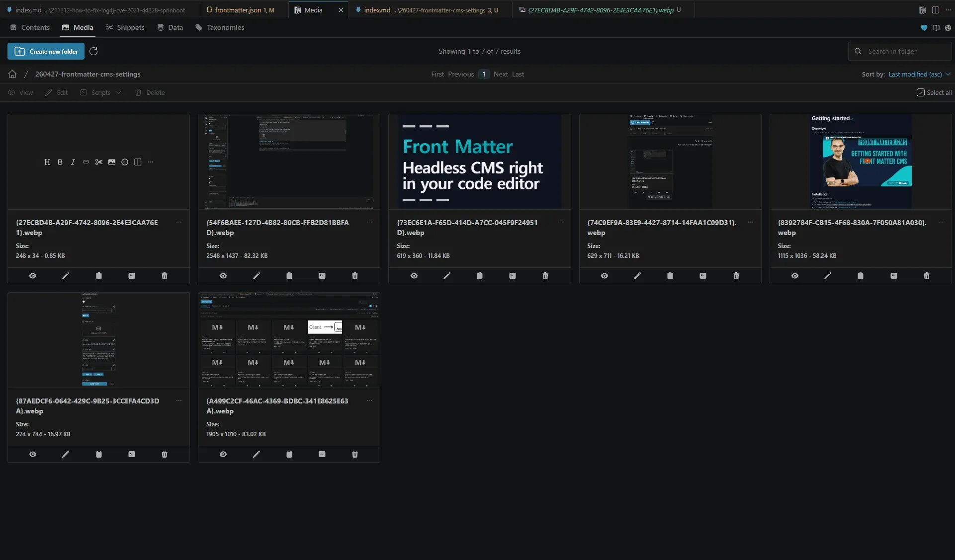Viewport: 955px width, 560px height.
Task: Expand the Scripts dropdown in action bar
Action: tap(101, 92)
